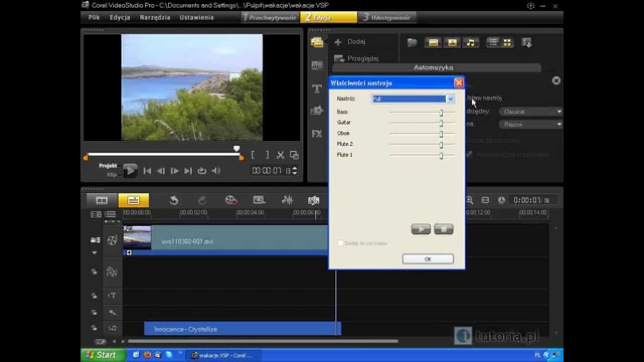Click the Auto Music icon in timeline toolbar
The width and height of the screenshot is (644, 362).
point(313,200)
